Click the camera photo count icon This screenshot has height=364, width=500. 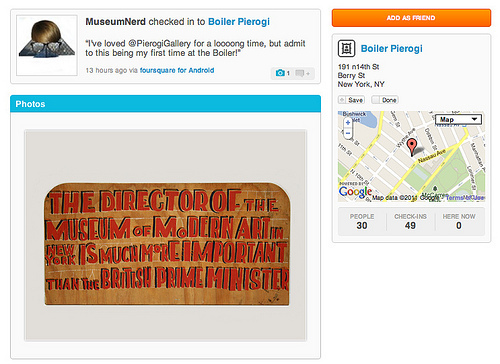click(282, 73)
